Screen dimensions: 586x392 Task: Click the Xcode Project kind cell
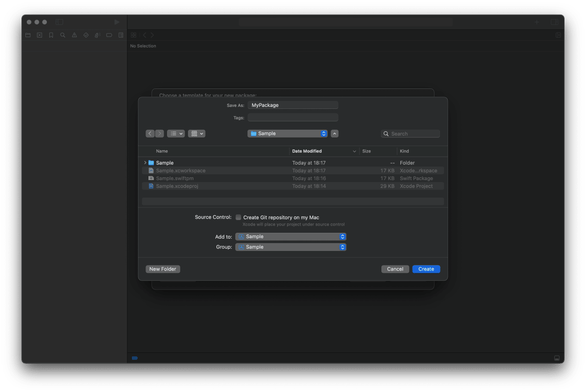(x=416, y=186)
